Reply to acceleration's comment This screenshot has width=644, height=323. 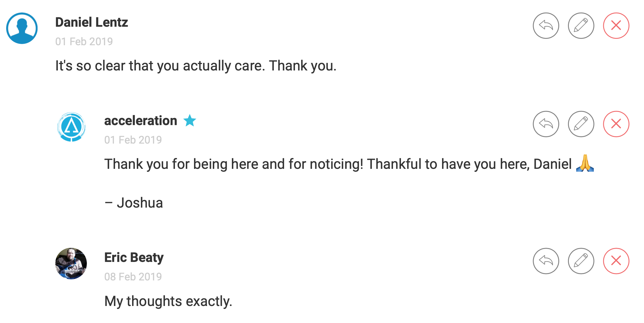[x=546, y=124]
